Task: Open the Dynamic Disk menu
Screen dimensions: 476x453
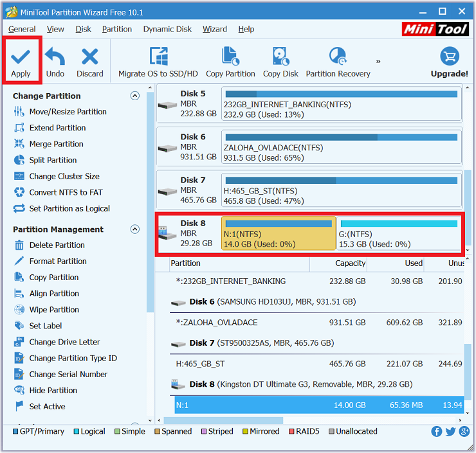Action: point(167,29)
